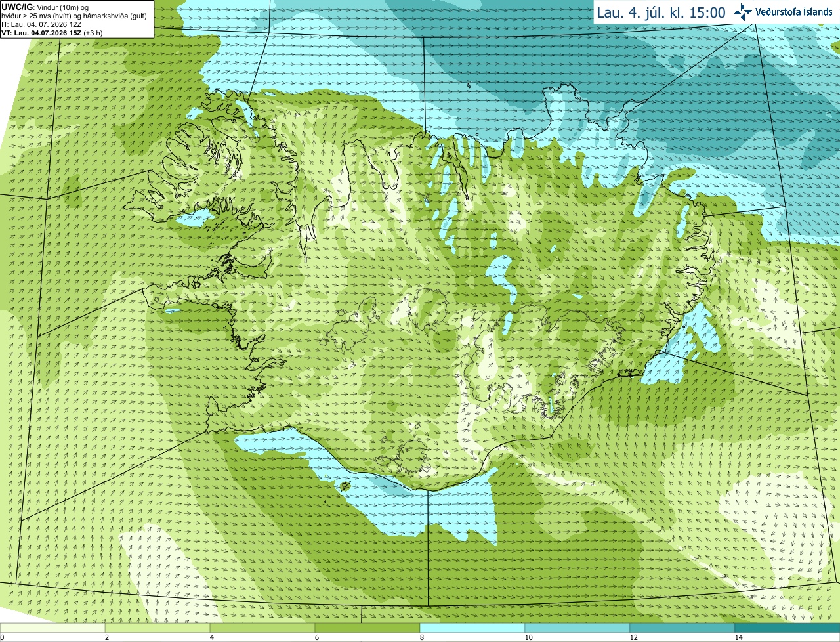
Task: Select the 10–12 m/s legend color segment
Action: (577, 628)
